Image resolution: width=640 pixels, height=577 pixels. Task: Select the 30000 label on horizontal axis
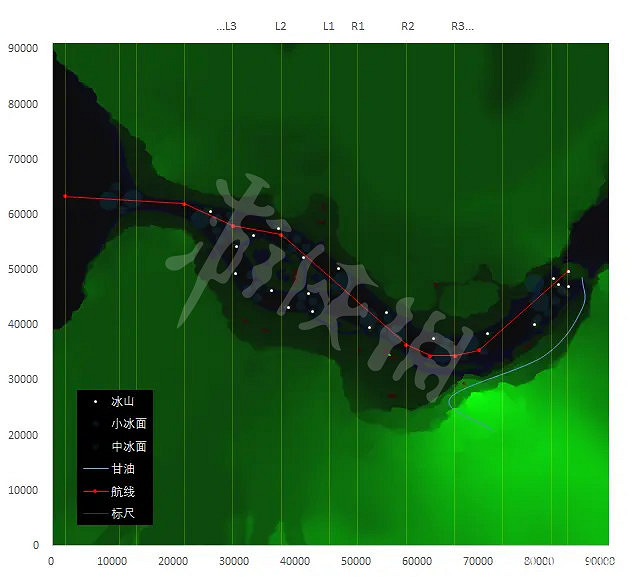pos(234,561)
